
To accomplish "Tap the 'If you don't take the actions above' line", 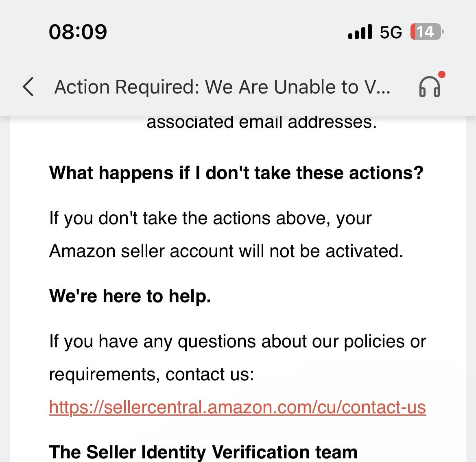I will pos(210,218).
